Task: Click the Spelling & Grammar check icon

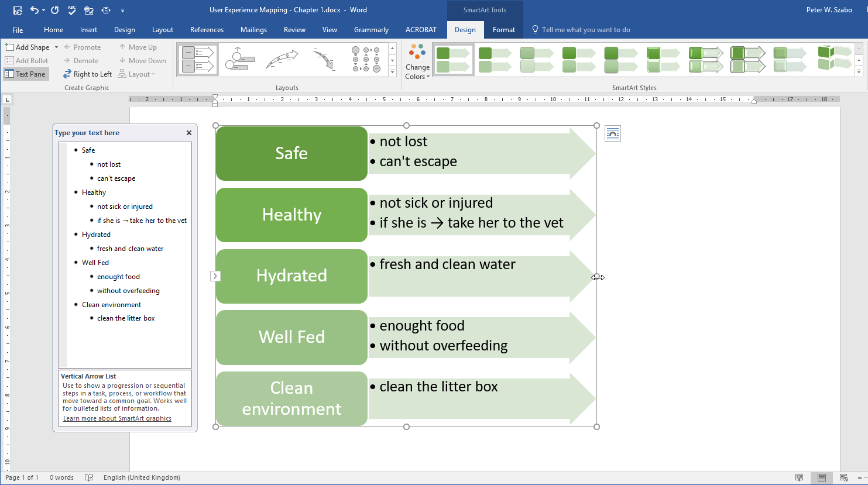Action: pyautogui.click(x=72, y=10)
